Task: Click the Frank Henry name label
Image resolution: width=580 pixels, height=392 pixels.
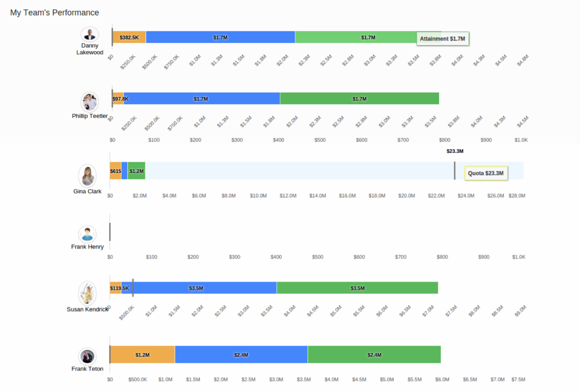Action: tap(87, 247)
